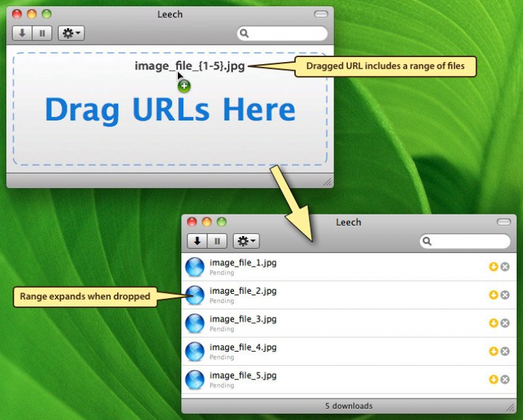This screenshot has width=523, height=420.
Task: Start the download of image_file_5.jpg
Action: (493, 380)
